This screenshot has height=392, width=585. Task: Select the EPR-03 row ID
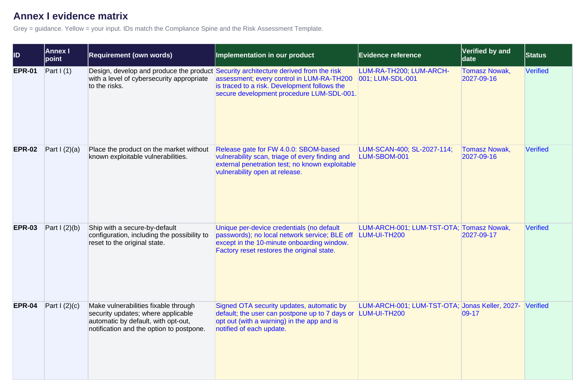29,262
